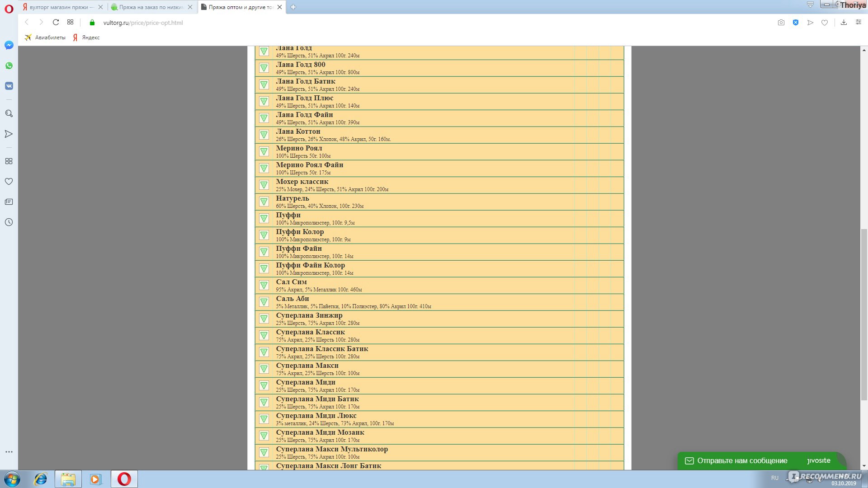
Task: Open Speed Dial from the sidebar
Action: point(9,161)
